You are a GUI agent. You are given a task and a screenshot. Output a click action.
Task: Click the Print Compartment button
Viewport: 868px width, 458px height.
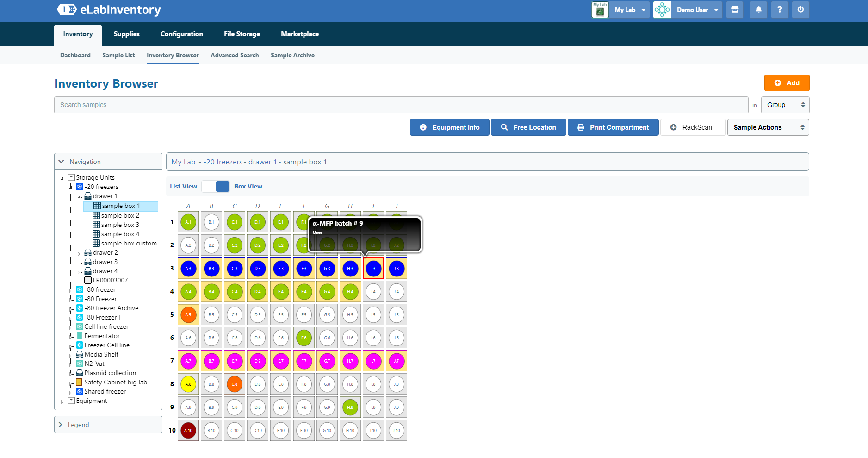[613, 127]
